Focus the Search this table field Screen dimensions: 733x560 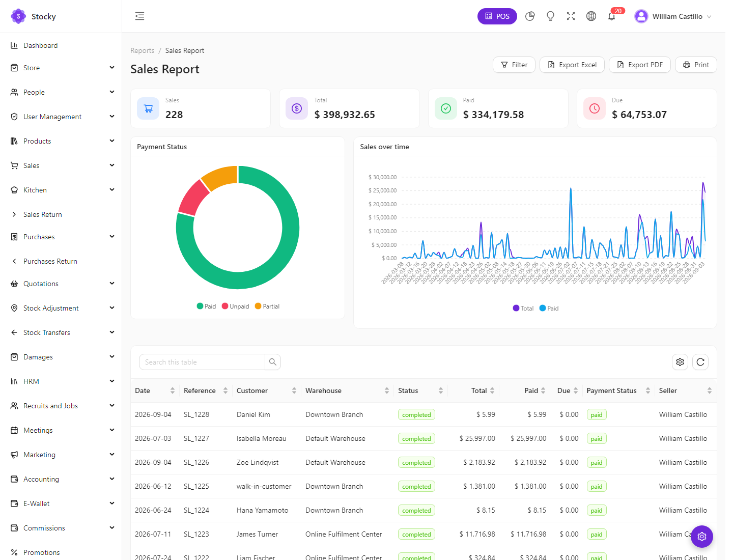pos(202,362)
